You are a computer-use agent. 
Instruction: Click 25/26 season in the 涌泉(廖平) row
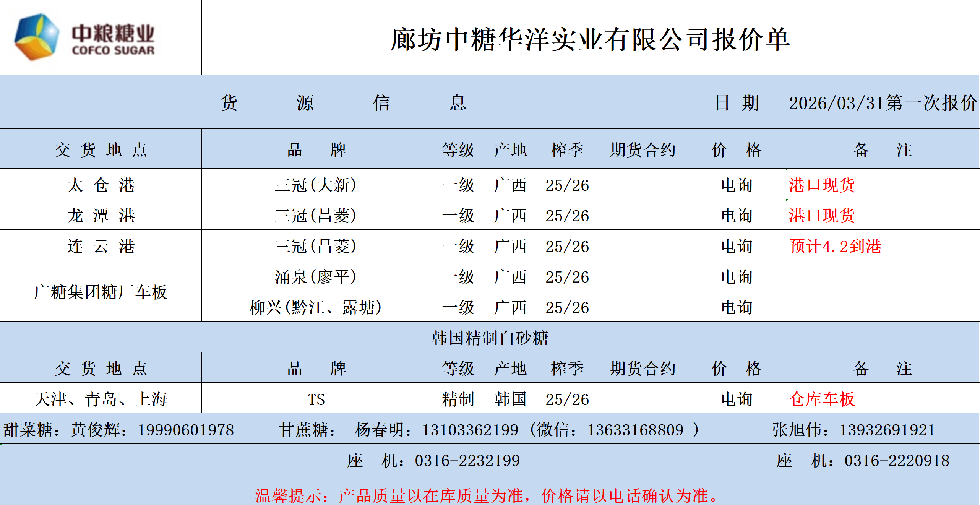tap(567, 276)
